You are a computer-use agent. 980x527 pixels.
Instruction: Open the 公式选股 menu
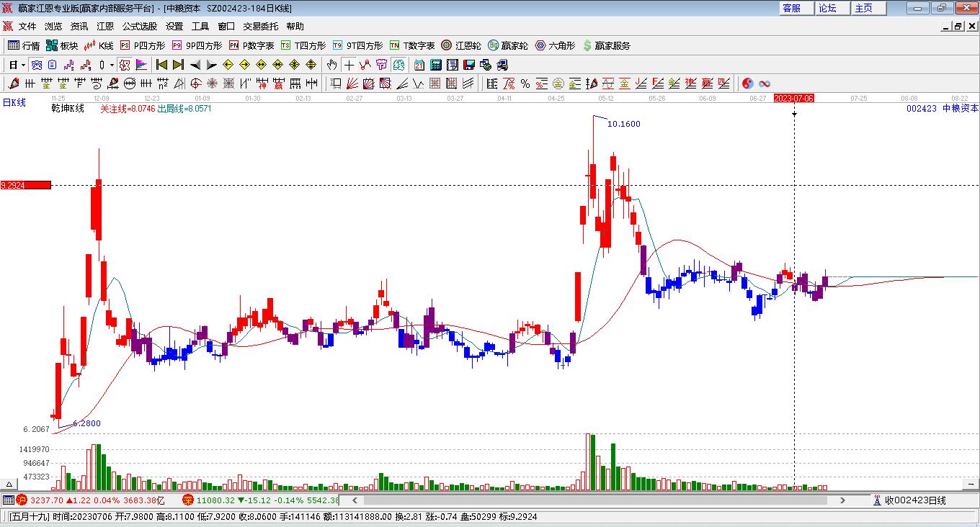[x=139, y=27]
